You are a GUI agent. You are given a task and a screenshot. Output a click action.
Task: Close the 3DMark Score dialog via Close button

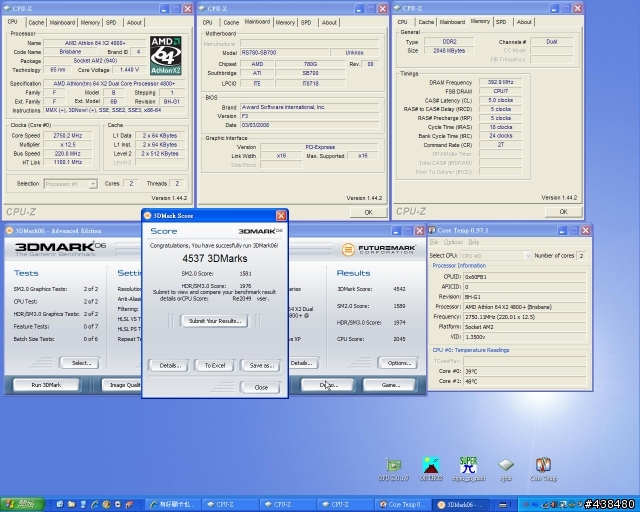[x=261, y=387]
